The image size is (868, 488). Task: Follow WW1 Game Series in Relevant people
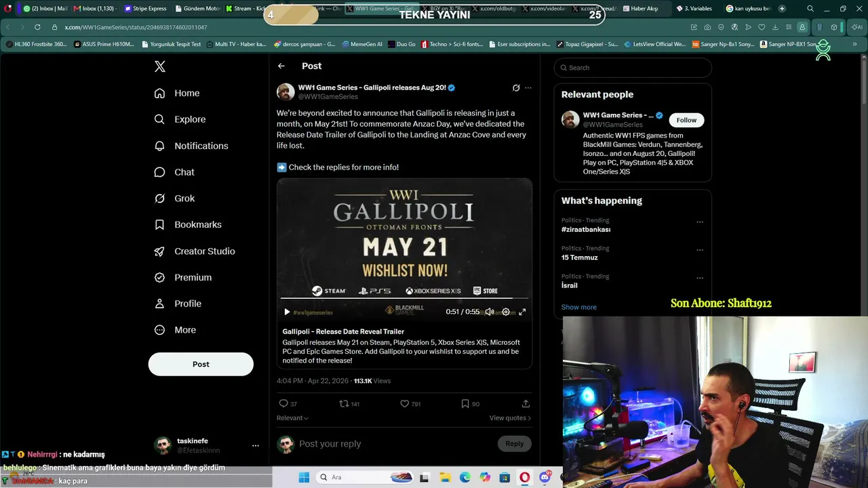tap(686, 120)
